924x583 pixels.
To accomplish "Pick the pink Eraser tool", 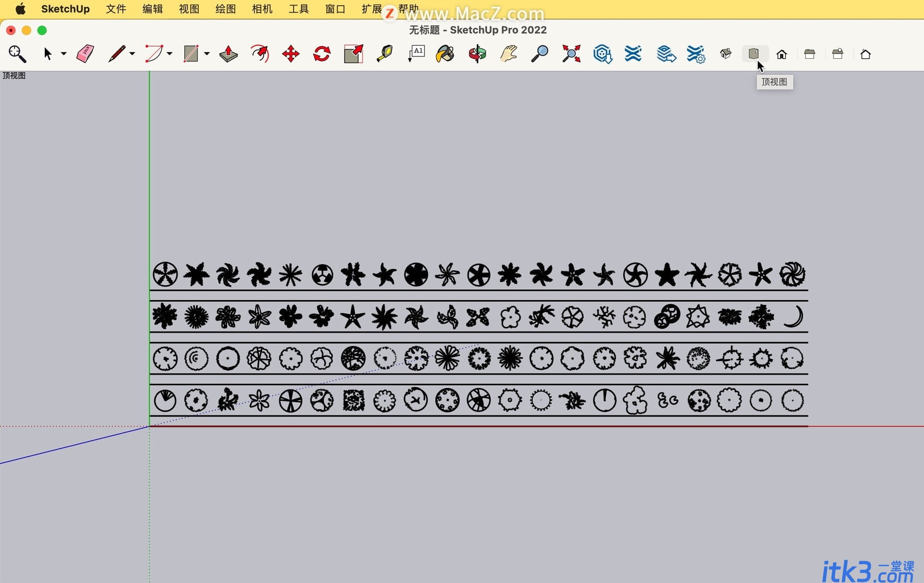I will (x=85, y=54).
